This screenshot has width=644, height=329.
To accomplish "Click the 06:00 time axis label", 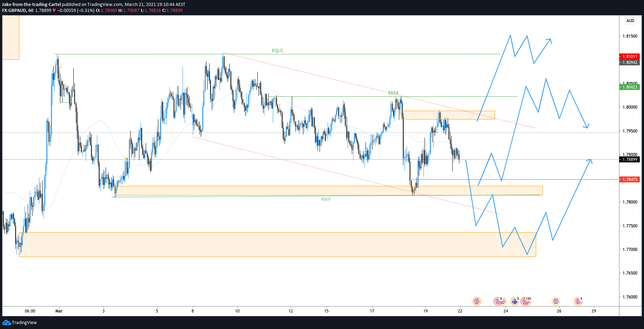I will (30, 311).
